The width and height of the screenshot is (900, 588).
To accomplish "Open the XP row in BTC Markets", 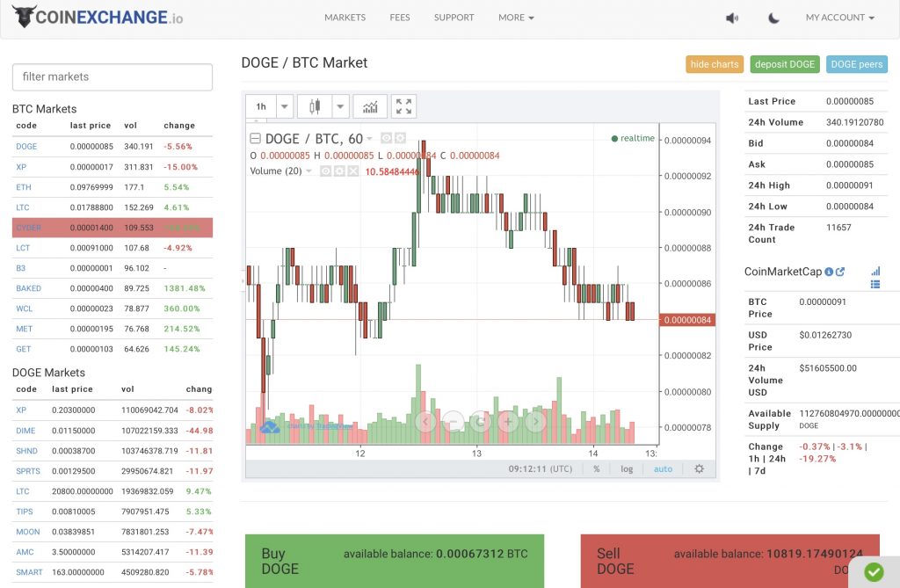I will pyautogui.click(x=112, y=167).
